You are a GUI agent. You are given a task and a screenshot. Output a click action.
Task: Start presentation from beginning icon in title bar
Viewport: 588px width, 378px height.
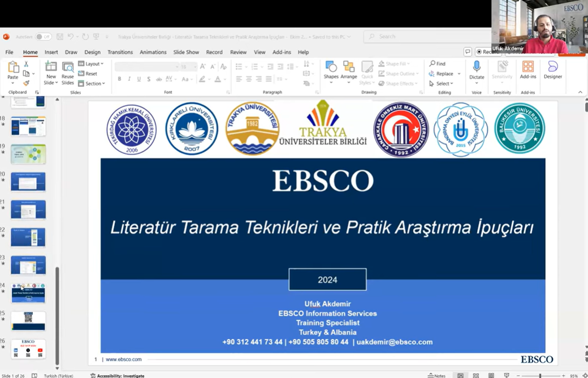[x=96, y=36]
